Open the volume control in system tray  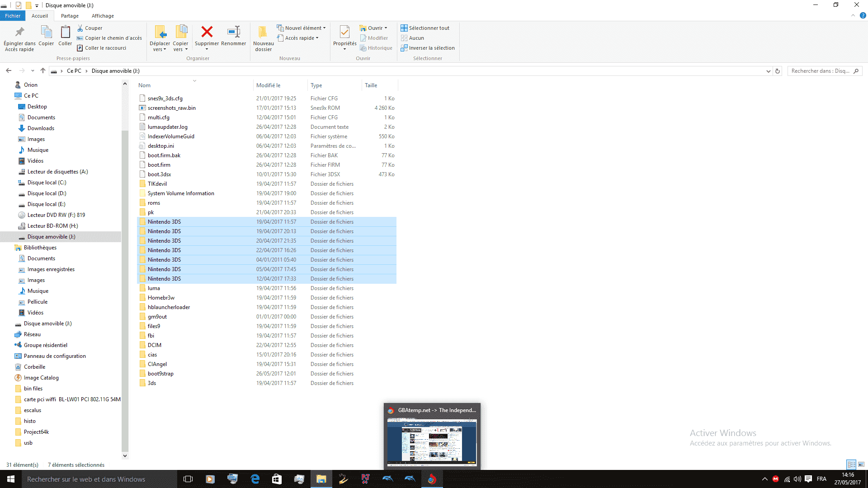[797, 479]
